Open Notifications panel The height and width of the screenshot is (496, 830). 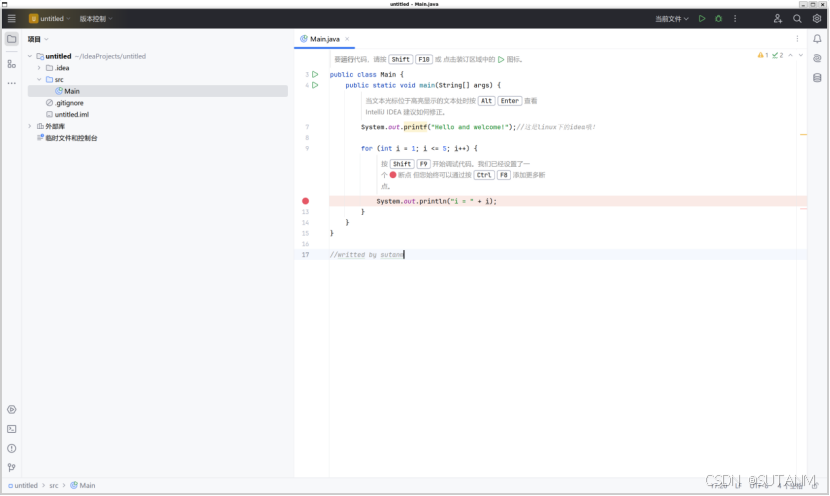tap(817, 39)
